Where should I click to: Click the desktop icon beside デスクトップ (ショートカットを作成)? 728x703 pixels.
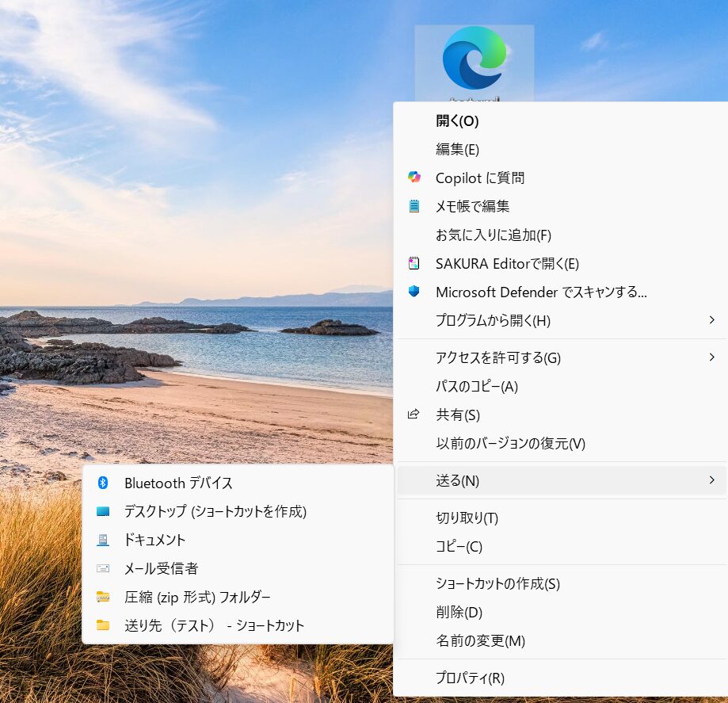(x=103, y=511)
